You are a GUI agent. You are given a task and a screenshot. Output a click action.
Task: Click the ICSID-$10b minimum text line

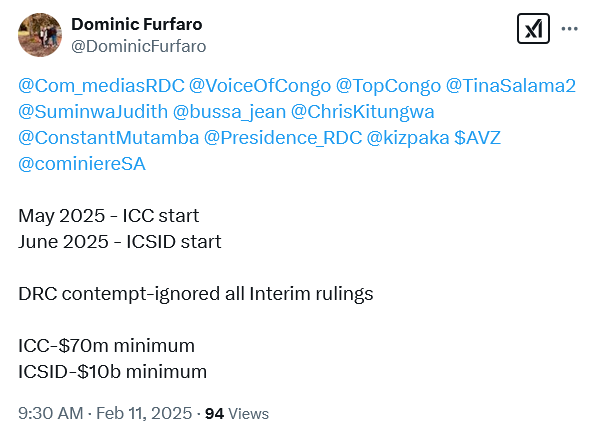113,371
